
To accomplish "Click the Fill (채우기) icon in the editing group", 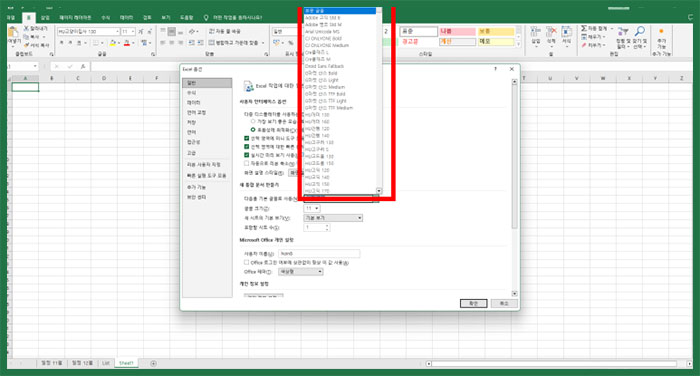I will (584, 37).
